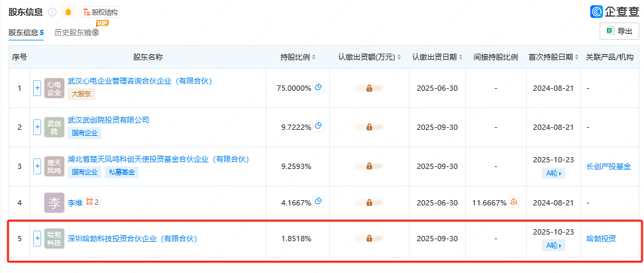The height and width of the screenshot is (273, 644).
Task: Open 长创产投基金 link
Action: (x=609, y=166)
